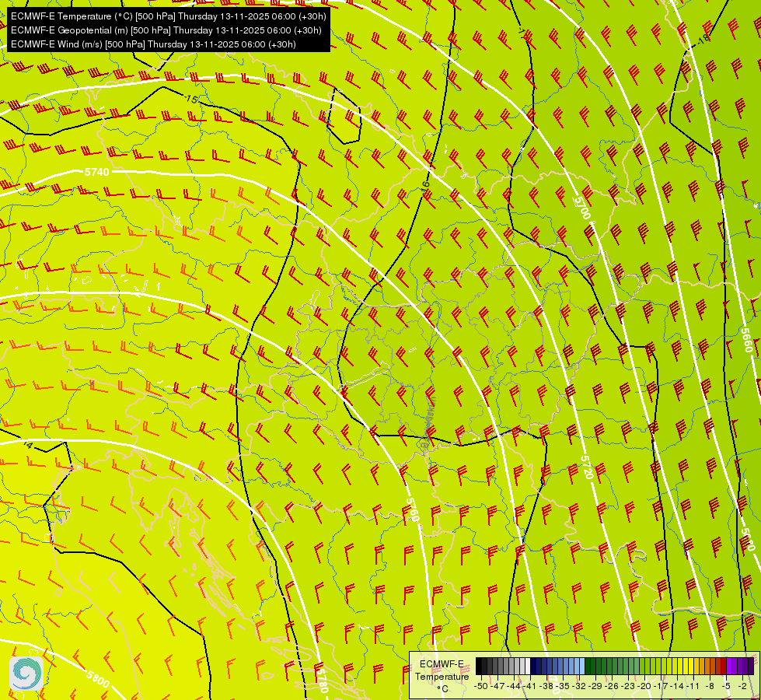Click the -15 isotherm label

pos(191,99)
